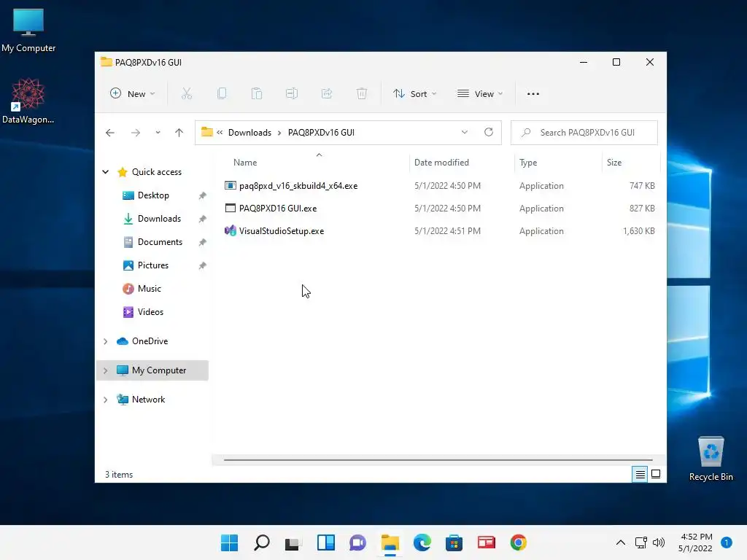This screenshot has width=747, height=560.
Task: Select paq8pxd_v16_skbuild4_x64.exe file
Action: point(298,186)
